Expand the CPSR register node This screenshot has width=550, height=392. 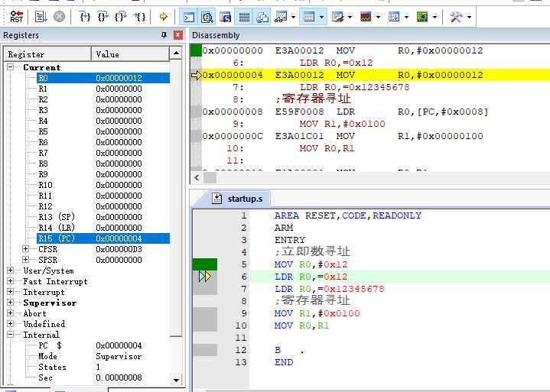25,249
